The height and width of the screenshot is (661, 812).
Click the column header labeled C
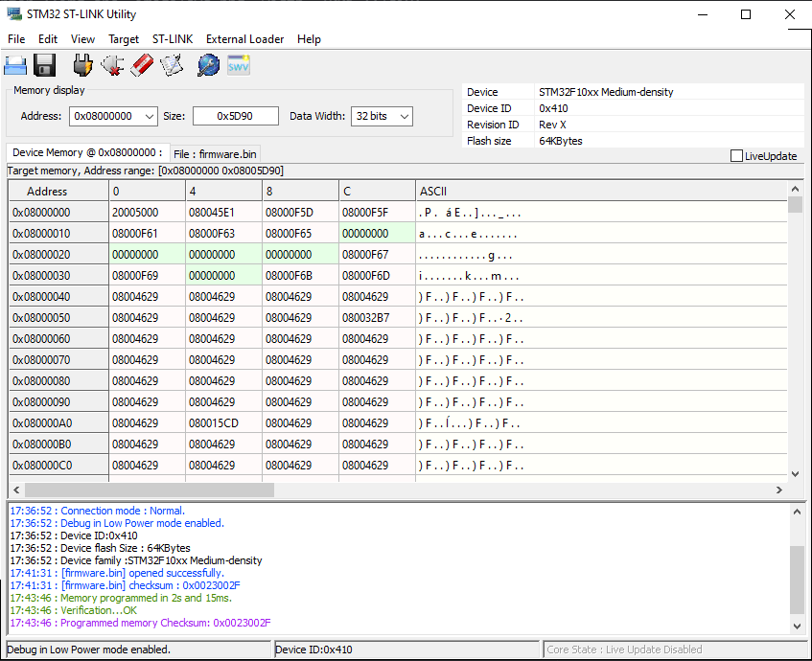click(x=378, y=192)
